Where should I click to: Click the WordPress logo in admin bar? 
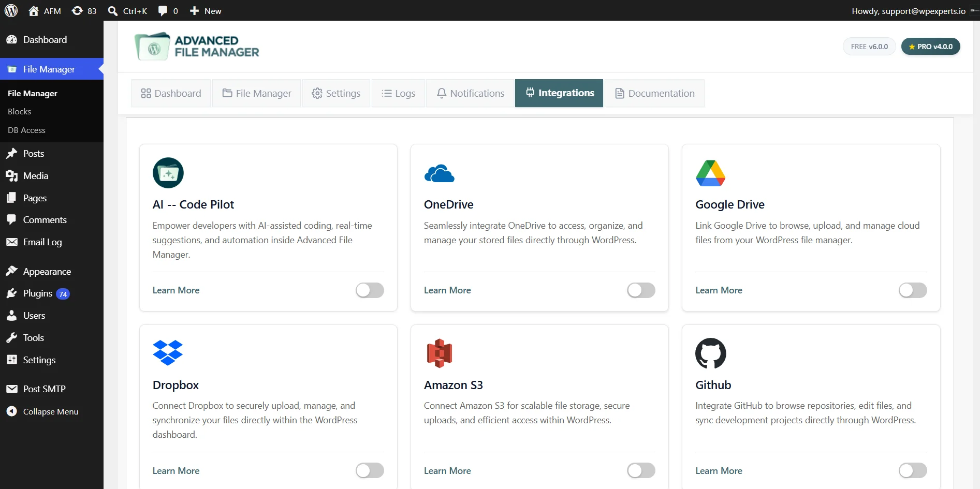pyautogui.click(x=11, y=11)
